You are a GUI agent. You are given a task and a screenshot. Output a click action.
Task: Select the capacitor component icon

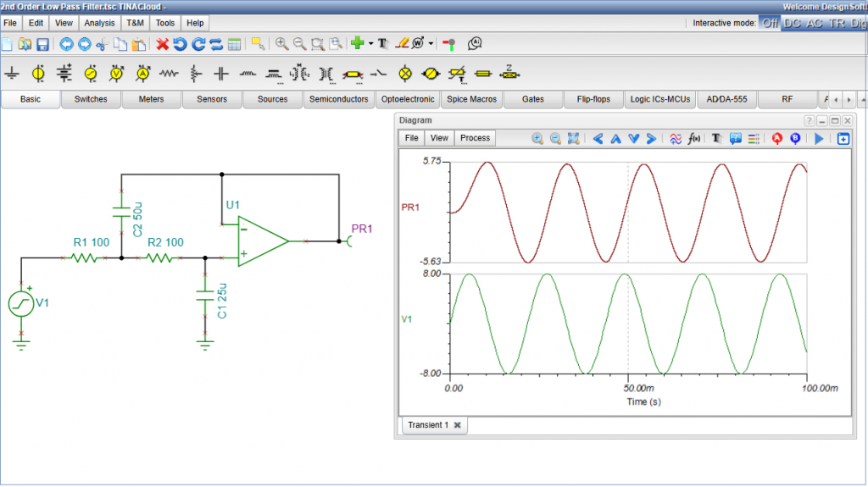[221, 75]
